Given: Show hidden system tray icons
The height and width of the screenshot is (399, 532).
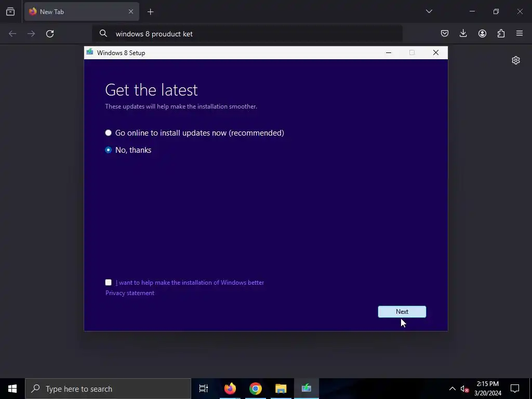Looking at the screenshot, I should [453, 389].
